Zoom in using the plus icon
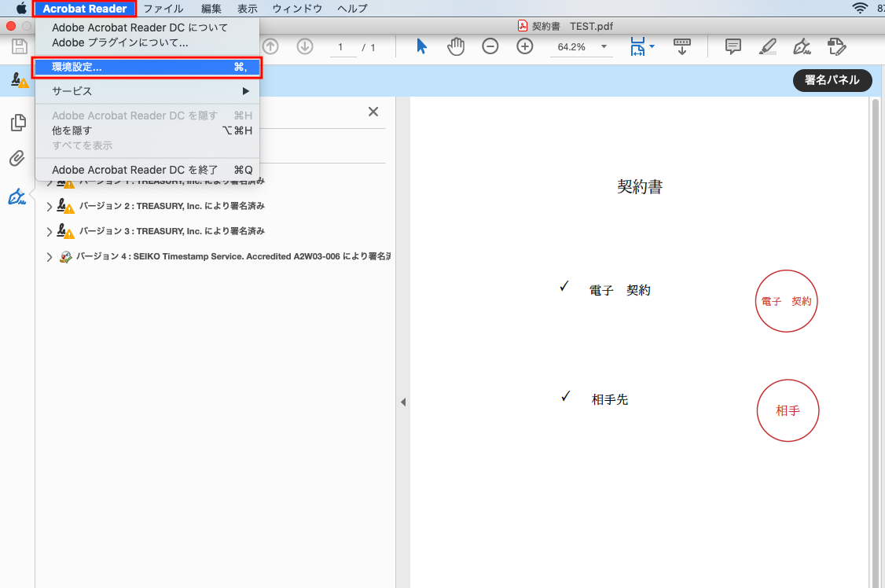Image resolution: width=885 pixels, height=588 pixels. point(525,46)
